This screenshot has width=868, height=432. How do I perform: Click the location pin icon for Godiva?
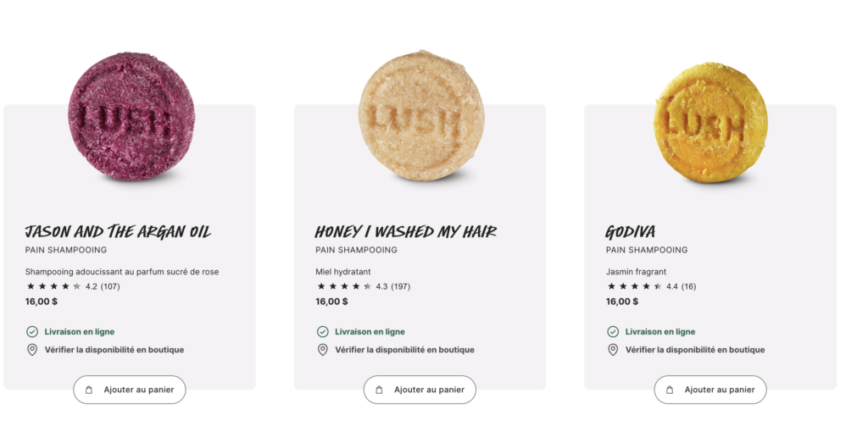613,350
